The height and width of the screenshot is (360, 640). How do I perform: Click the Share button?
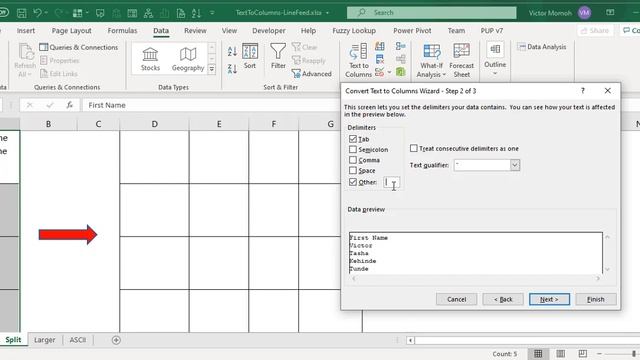coord(595,31)
